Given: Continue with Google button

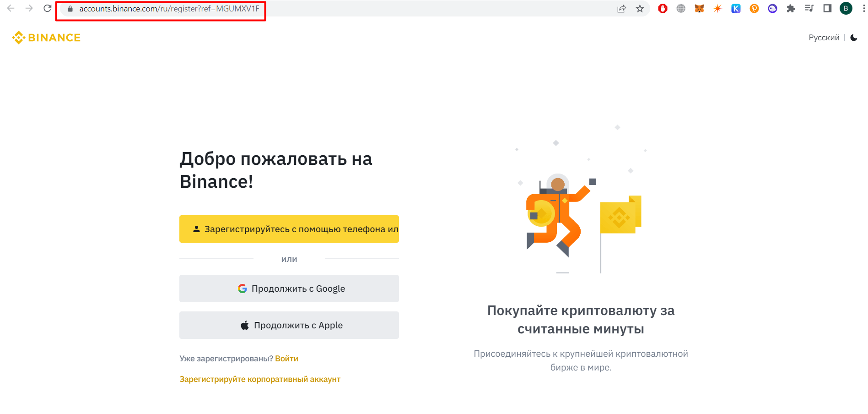Looking at the screenshot, I should click(x=289, y=289).
